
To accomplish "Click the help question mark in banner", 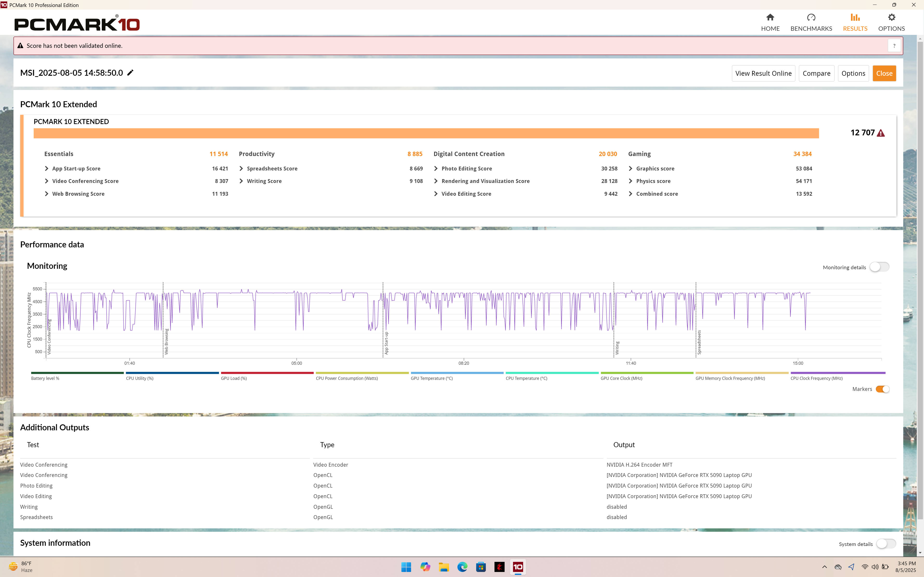I will click(894, 46).
